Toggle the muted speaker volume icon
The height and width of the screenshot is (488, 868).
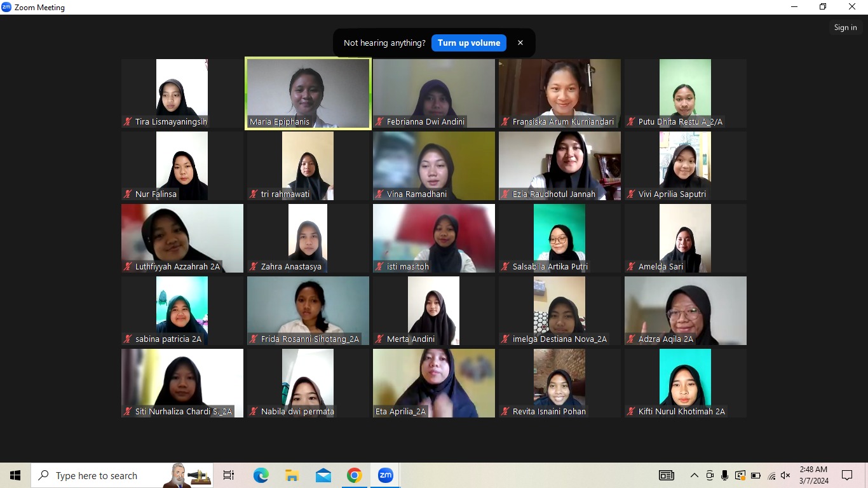[785, 475]
